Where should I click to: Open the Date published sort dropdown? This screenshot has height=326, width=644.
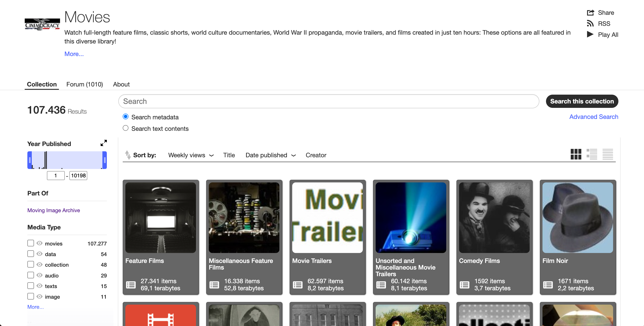(x=271, y=155)
